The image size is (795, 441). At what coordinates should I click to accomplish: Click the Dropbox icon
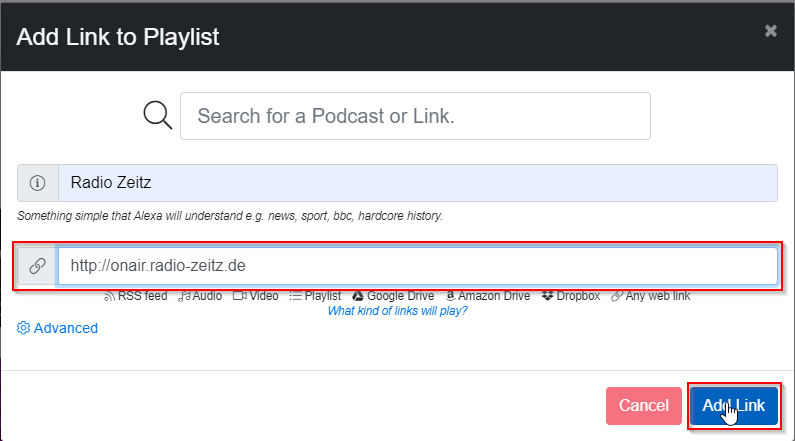pyautogui.click(x=547, y=296)
